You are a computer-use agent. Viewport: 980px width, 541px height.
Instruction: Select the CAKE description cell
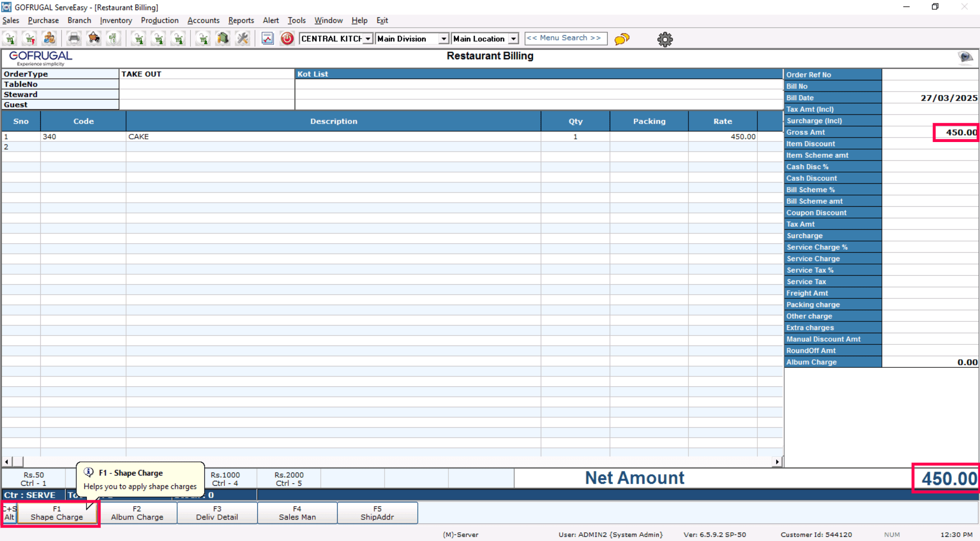click(333, 136)
